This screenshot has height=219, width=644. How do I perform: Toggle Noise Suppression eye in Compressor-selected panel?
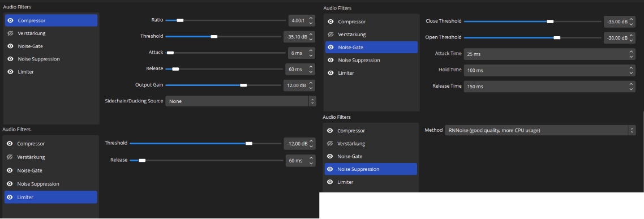pos(10,59)
